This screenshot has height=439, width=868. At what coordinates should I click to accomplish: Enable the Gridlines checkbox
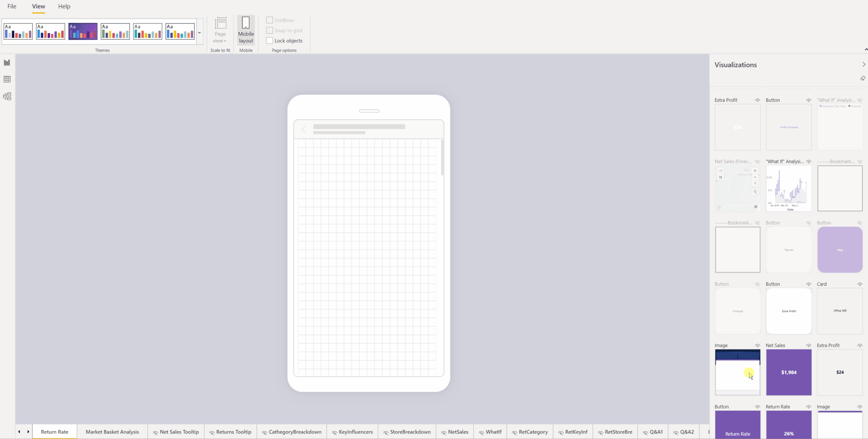click(269, 20)
